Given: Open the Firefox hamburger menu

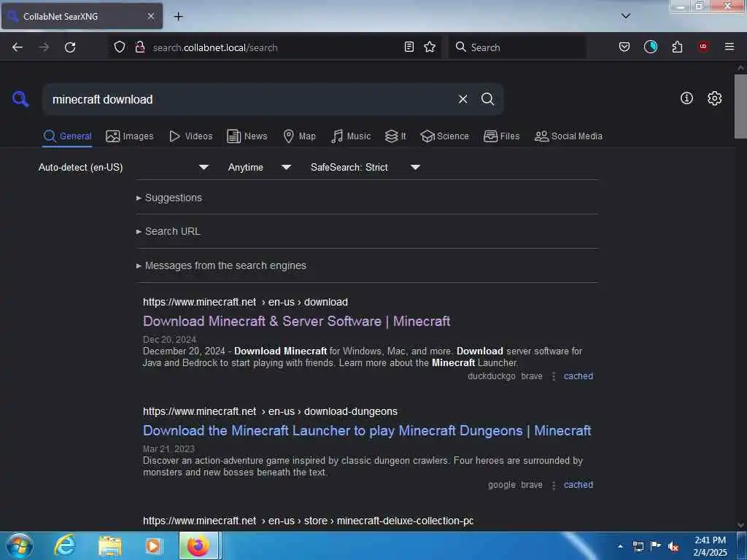Looking at the screenshot, I should click(729, 47).
